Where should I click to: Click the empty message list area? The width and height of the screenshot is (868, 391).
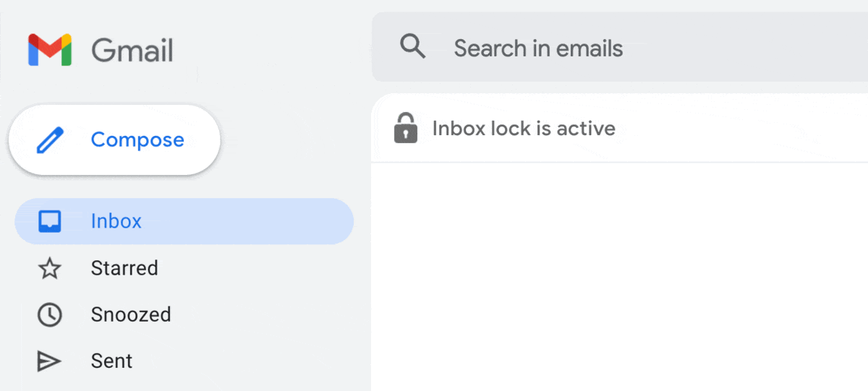[620, 277]
